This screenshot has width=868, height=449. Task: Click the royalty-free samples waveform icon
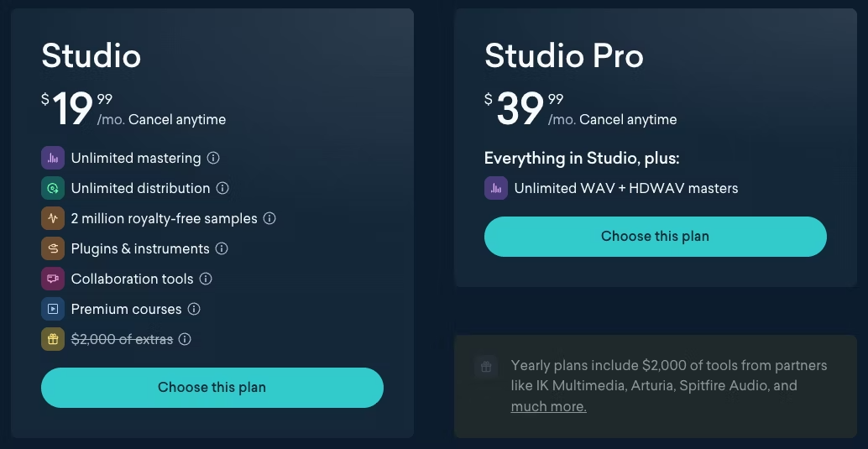pyautogui.click(x=53, y=218)
